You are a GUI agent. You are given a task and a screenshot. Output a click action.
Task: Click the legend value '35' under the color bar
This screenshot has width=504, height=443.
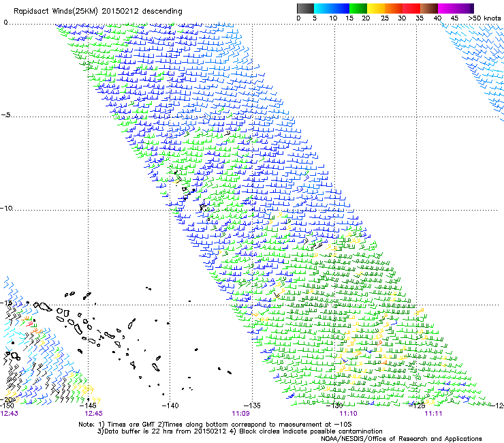click(x=420, y=18)
